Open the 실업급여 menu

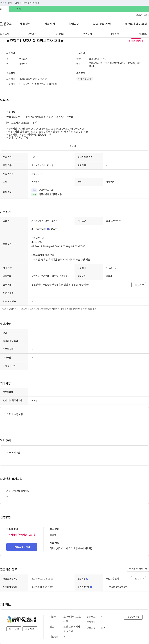[x=74, y=24]
